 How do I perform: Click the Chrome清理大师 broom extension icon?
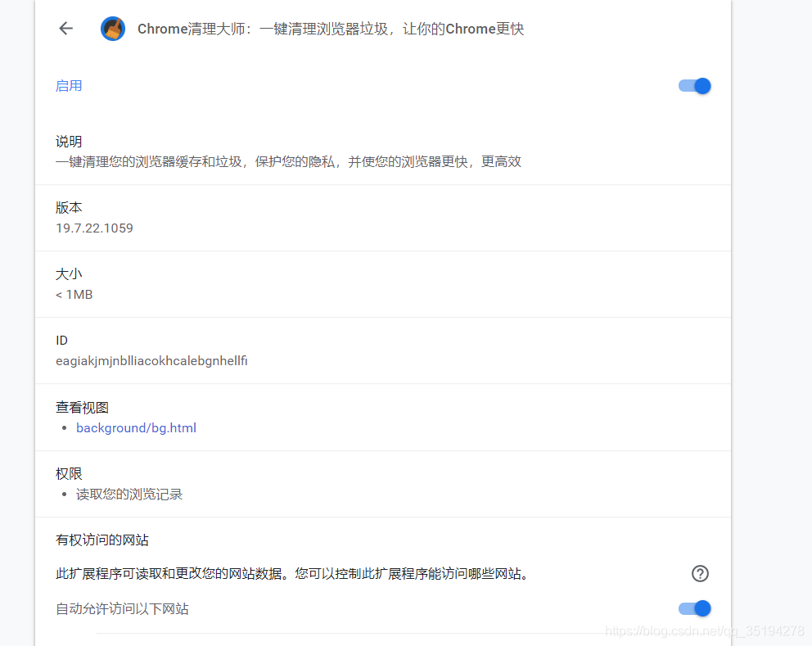(x=113, y=29)
